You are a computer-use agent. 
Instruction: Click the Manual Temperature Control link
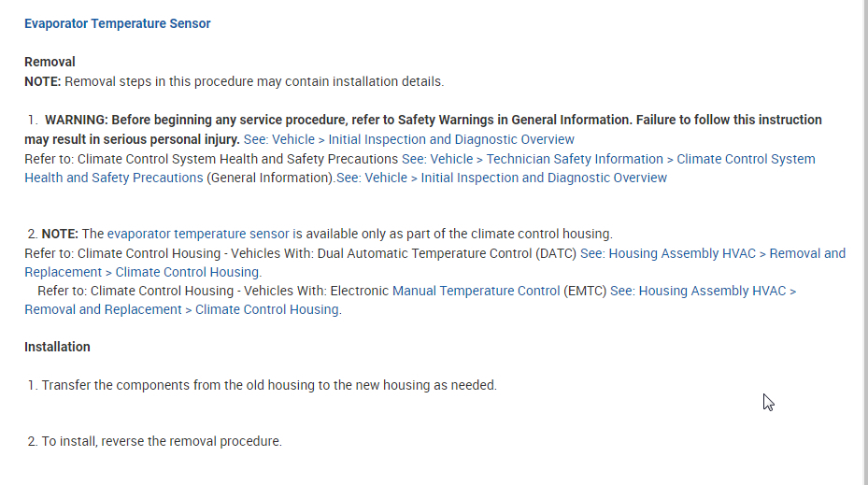(x=476, y=291)
